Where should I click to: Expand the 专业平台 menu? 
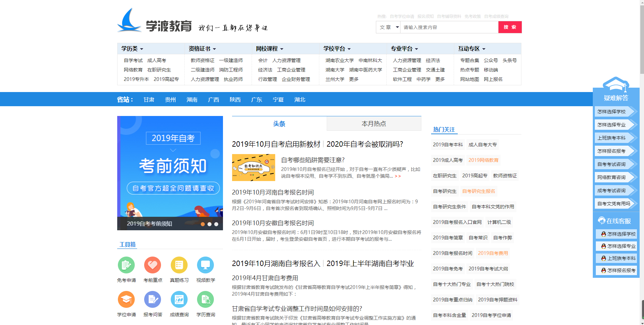click(x=404, y=49)
